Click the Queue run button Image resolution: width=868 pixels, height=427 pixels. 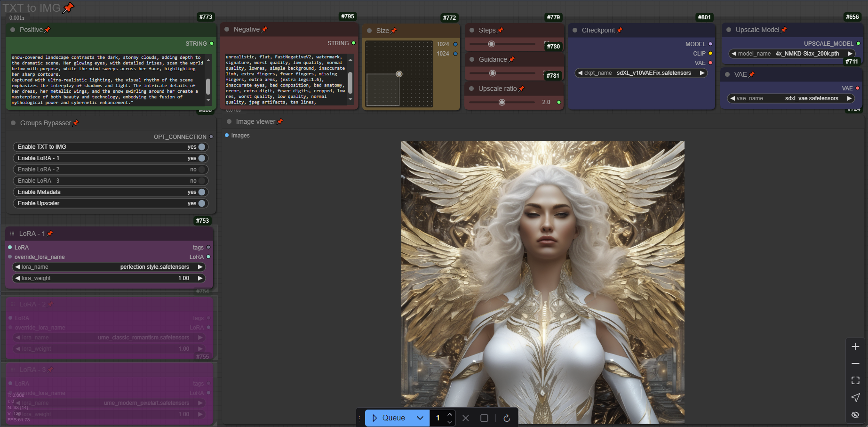(x=389, y=418)
